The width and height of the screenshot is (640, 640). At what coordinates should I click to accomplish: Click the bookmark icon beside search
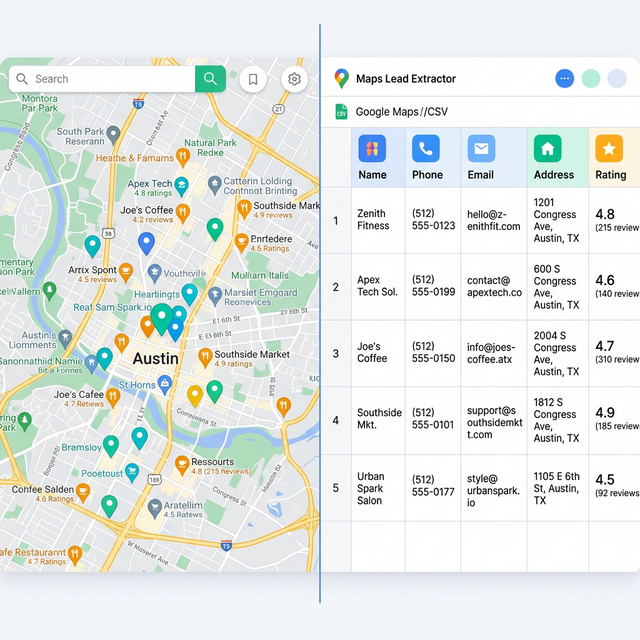click(x=253, y=79)
